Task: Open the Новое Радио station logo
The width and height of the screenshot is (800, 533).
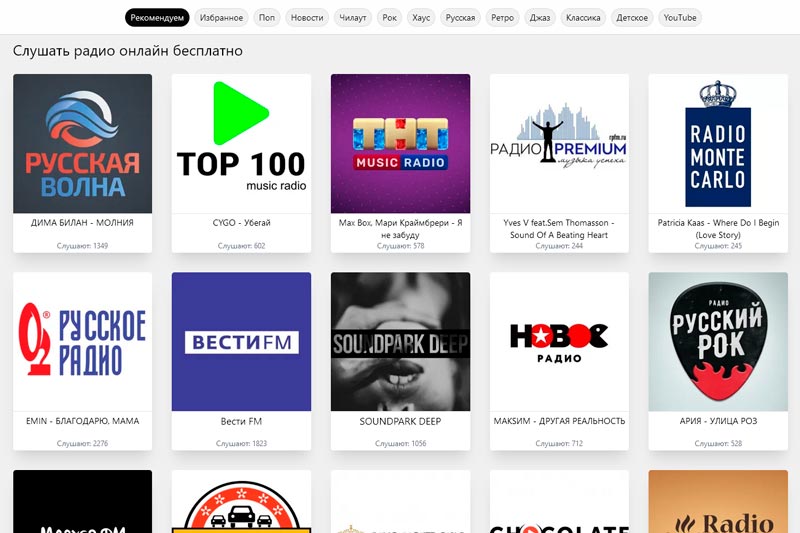Action: (x=559, y=341)
